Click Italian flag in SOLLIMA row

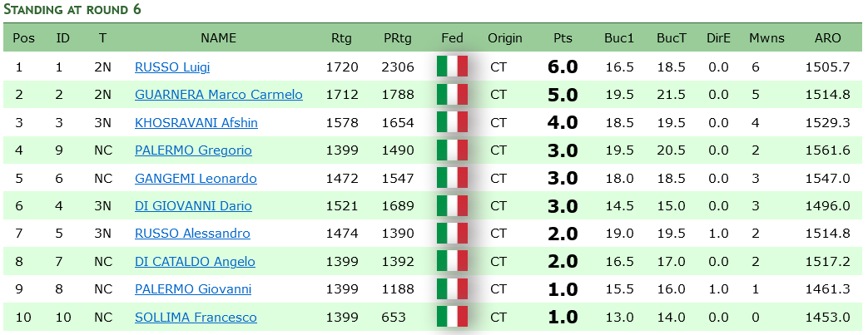(x=452, y=317)
